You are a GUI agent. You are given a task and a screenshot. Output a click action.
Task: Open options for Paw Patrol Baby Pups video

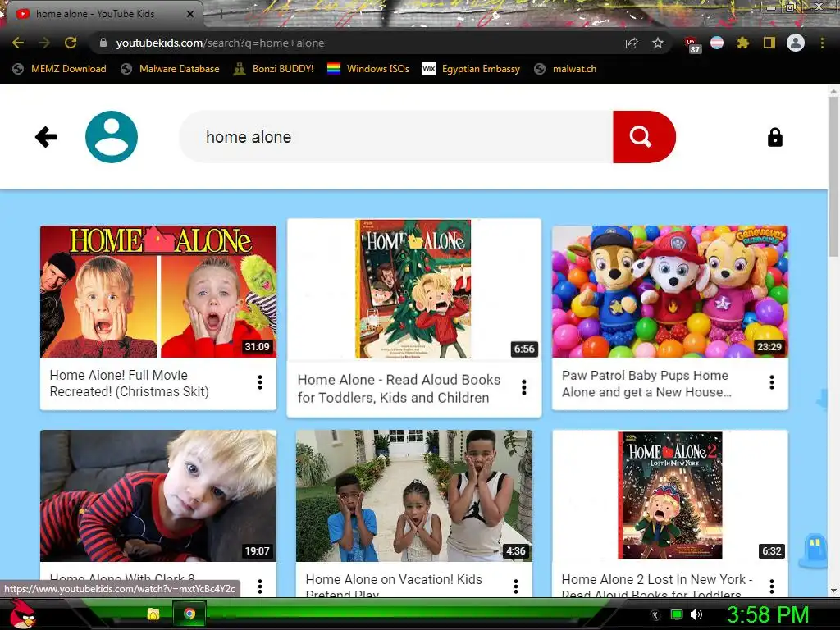771,382
